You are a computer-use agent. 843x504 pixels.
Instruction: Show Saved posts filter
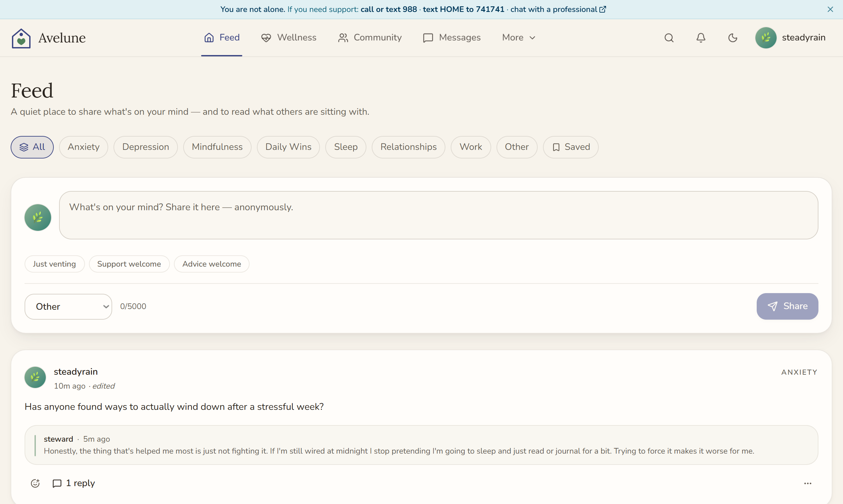(571, 147)
